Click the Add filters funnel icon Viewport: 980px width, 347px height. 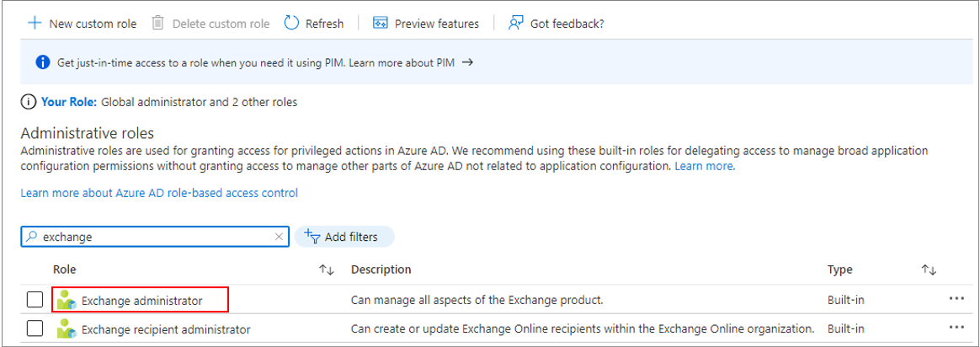tap(312, 237)
